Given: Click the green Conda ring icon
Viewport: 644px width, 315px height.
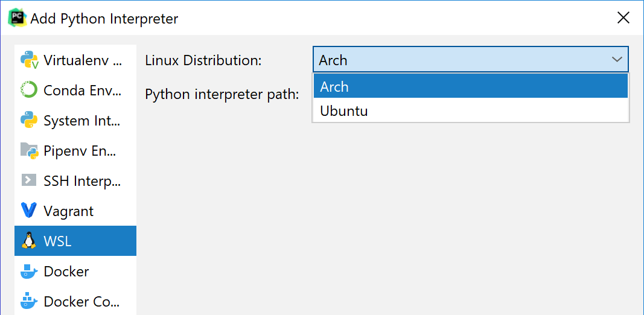Looking at the screenshot, I should [29, 90].
